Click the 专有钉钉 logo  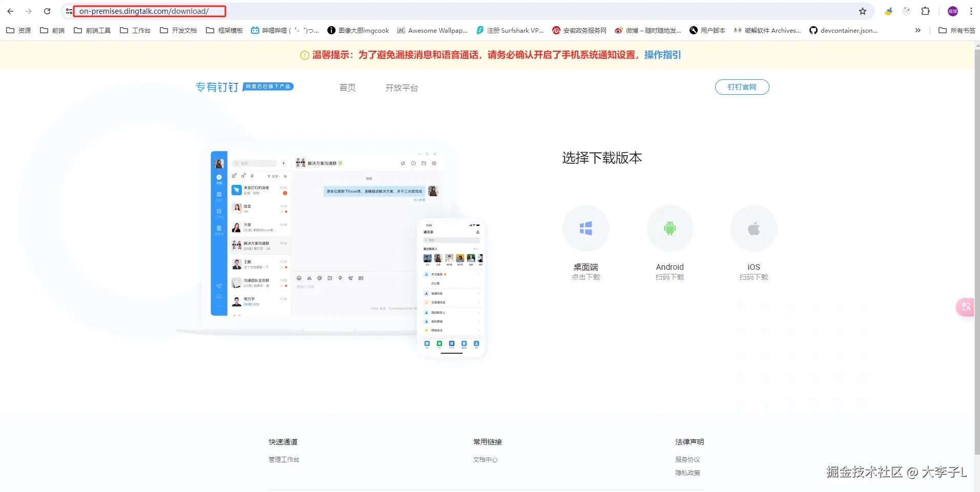click(x=217, y=87)
